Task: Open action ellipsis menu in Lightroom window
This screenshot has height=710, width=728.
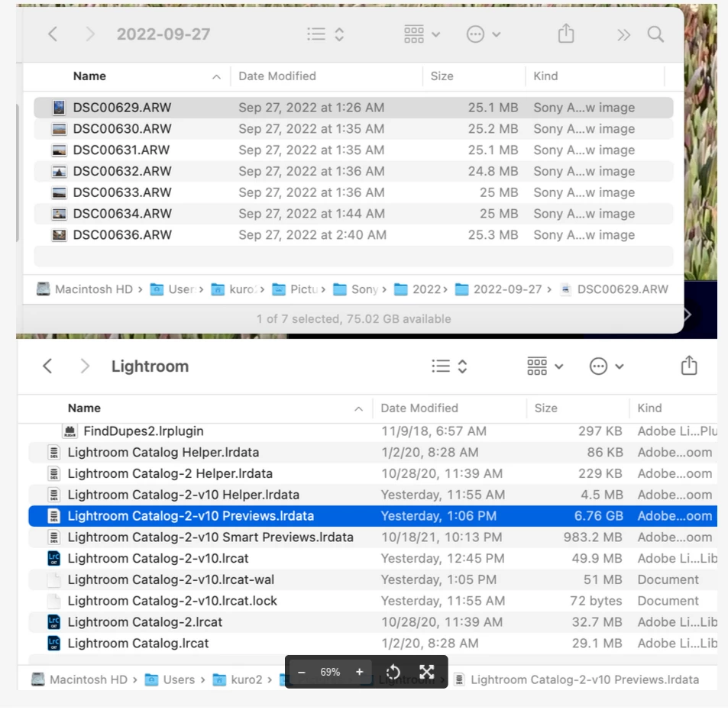Action: (606, 366)
